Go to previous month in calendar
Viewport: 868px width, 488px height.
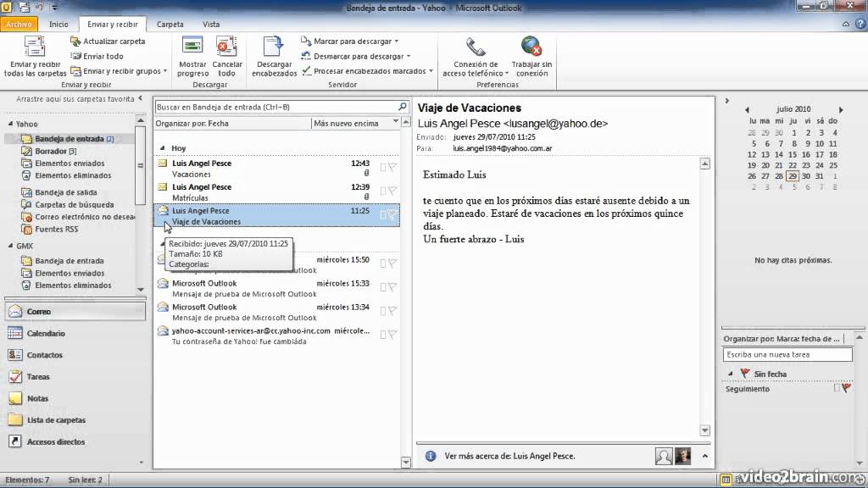[x=747, y=109]
